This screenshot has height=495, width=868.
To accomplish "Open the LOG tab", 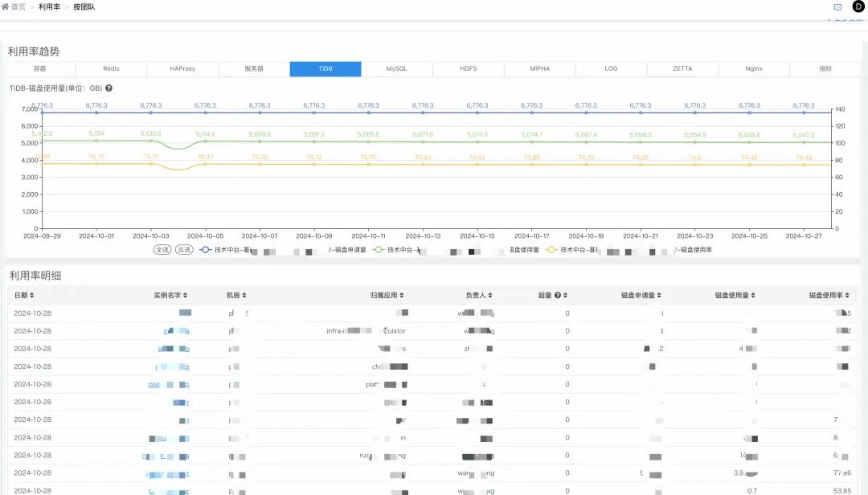I will tap(611, 68).
